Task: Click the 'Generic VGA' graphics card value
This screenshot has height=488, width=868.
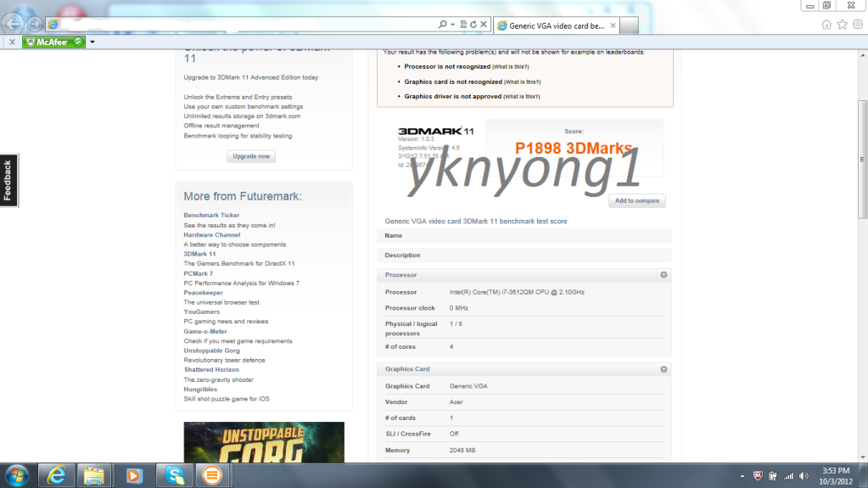Action: point(468,386)
